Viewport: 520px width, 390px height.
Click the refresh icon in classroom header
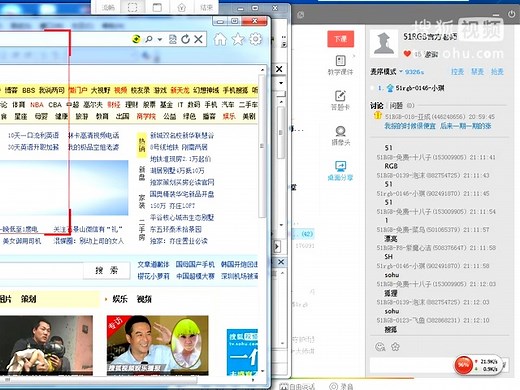301,15
